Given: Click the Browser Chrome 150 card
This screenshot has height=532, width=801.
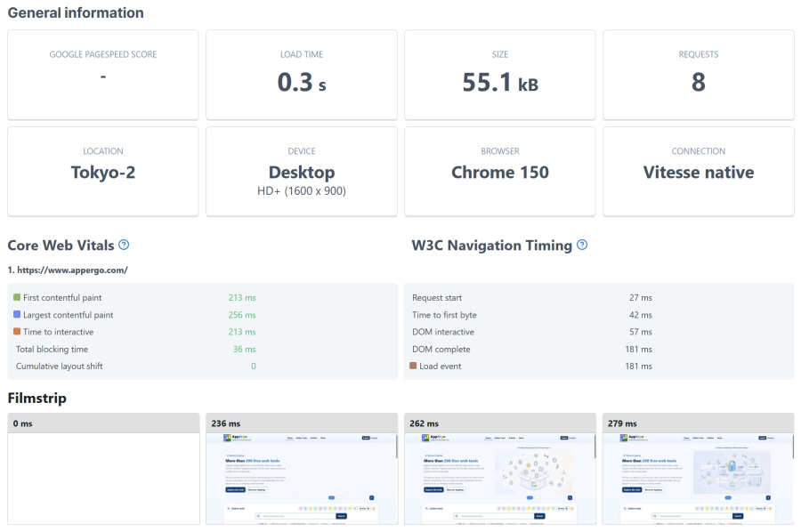Looking at the screenshot, I should tap(500, 172).
